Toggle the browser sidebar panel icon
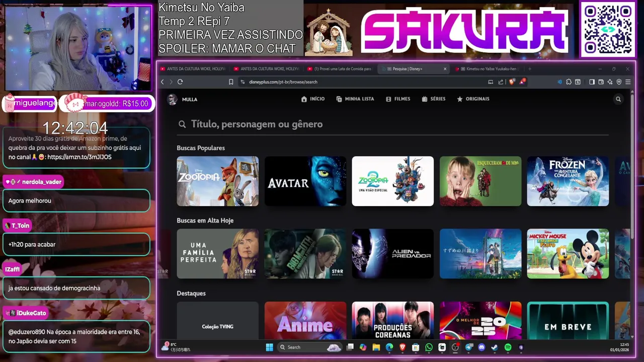The width and height of the screenshot is (644, 362). [x=592, y=82]
